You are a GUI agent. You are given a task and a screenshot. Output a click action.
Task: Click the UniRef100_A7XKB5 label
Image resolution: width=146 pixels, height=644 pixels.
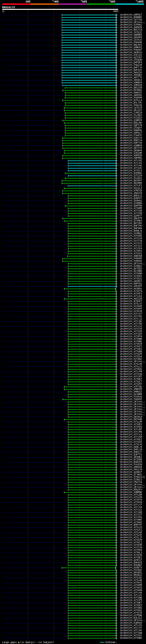pyautogui.click(x=131, y=208)
